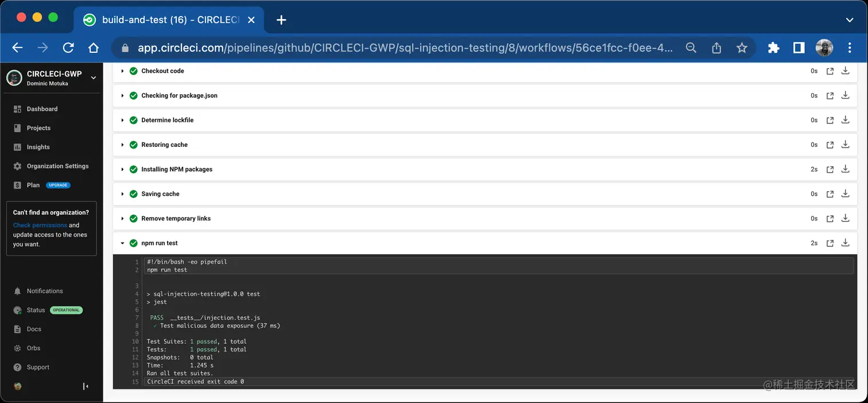Select the build-and-test (16) browser tab

click(169, 20)
